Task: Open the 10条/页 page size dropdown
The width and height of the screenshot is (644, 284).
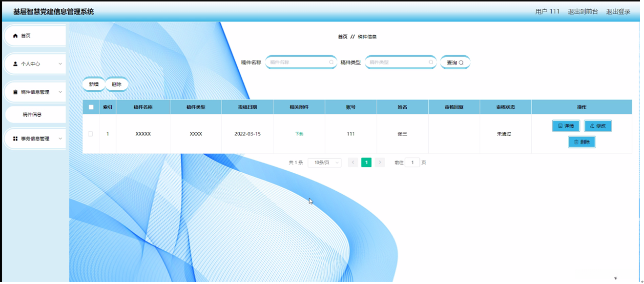Action: click(324, 162)
